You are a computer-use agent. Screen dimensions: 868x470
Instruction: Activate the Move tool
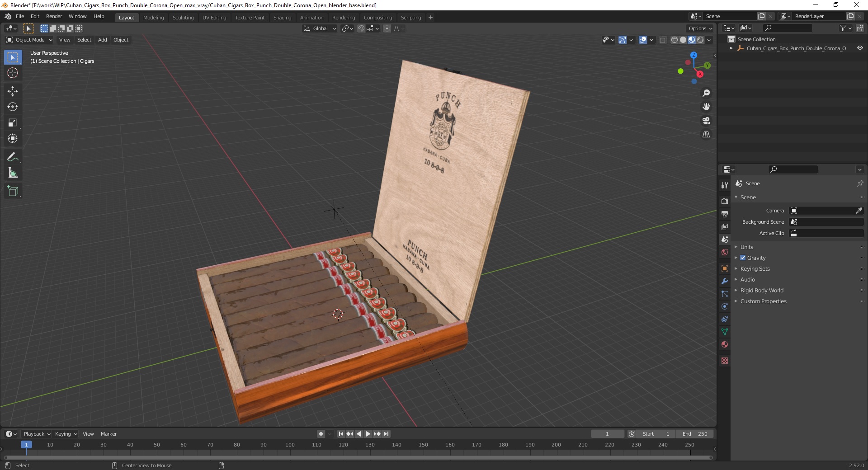13,91
